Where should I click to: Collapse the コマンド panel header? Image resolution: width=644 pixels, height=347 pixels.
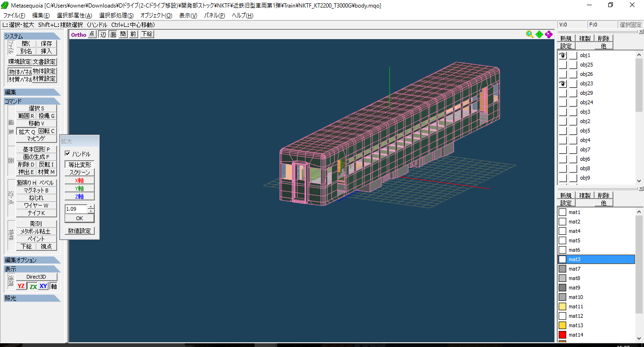[32, 101]
